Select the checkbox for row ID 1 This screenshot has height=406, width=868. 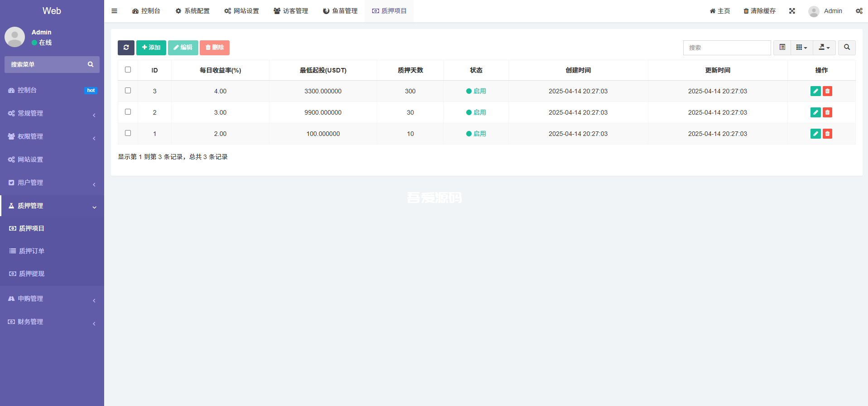(x=128, y=133)
